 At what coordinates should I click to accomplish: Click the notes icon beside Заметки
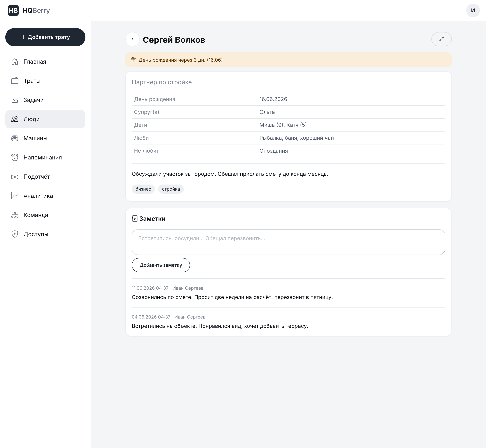(x=135, y=219)
